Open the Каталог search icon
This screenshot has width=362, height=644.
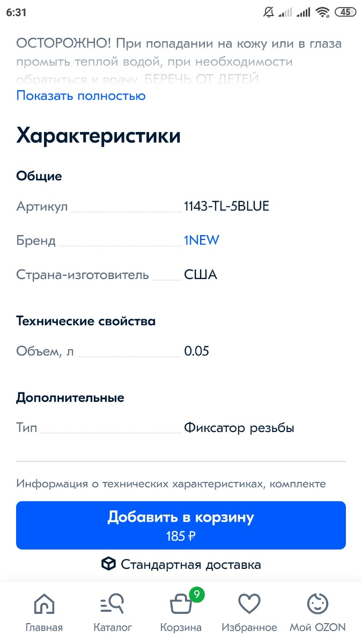click(x=112, y=605)
